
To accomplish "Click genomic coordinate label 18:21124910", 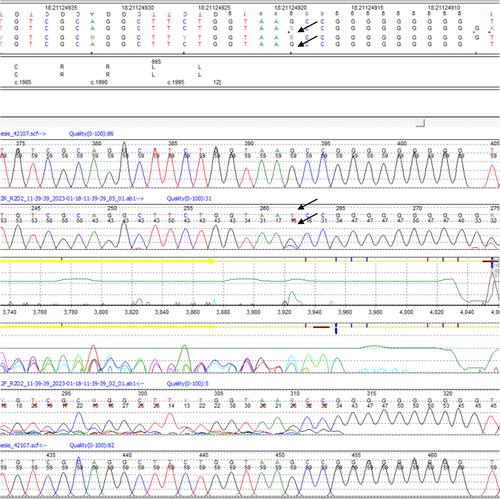I will click(444, 7).
